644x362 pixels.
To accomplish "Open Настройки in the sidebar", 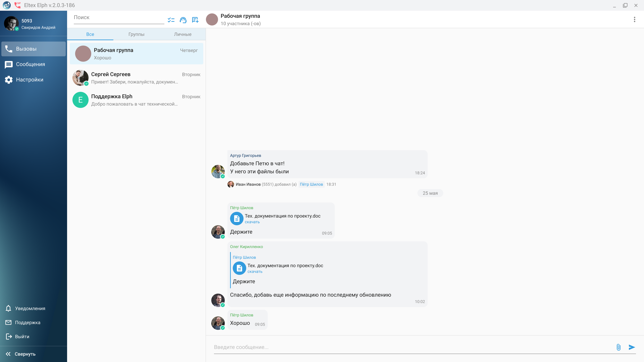I will [x=30, y=80].
